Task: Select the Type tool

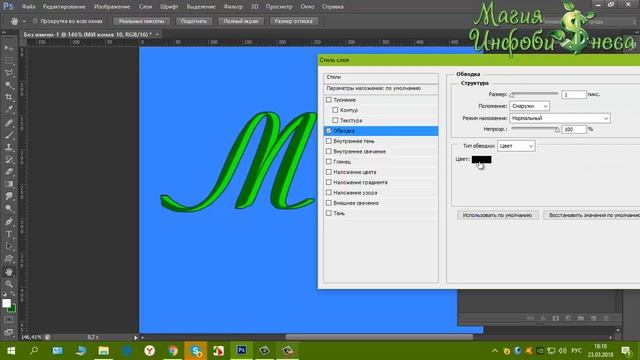Action: click(9, 234)
